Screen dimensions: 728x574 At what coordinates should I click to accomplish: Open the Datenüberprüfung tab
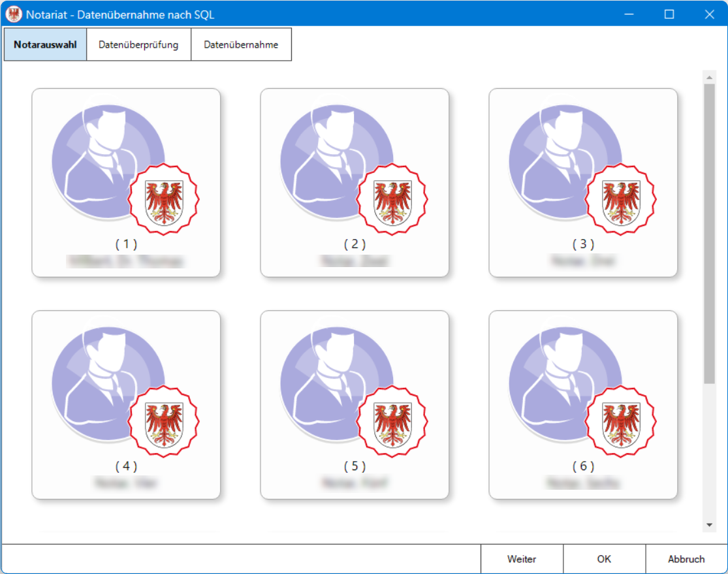(138, 45)
